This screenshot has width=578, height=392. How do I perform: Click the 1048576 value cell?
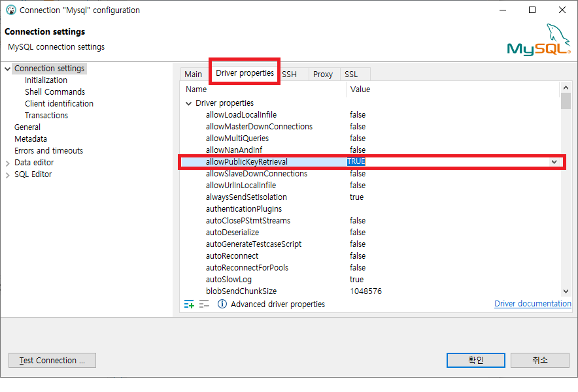(365, 291)
